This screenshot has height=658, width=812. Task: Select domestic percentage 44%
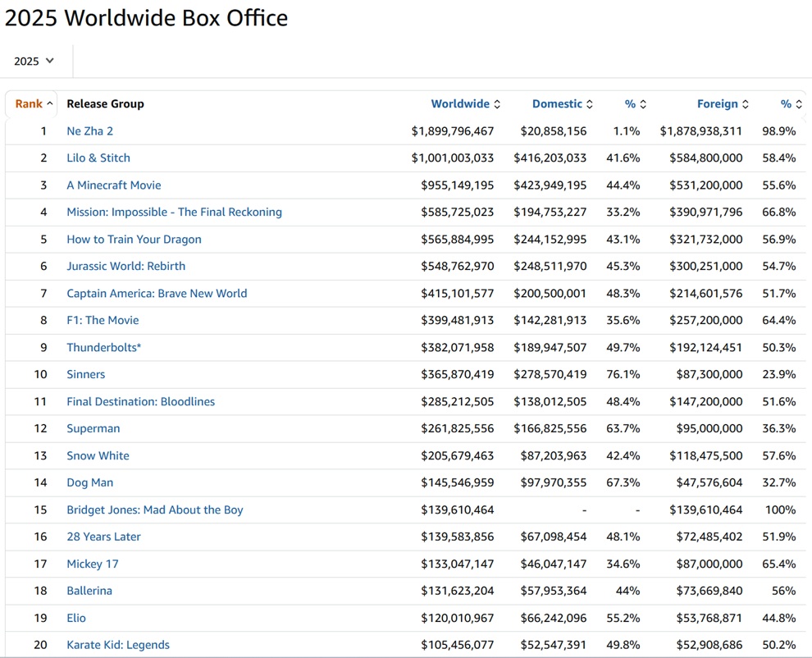point(627,591)
